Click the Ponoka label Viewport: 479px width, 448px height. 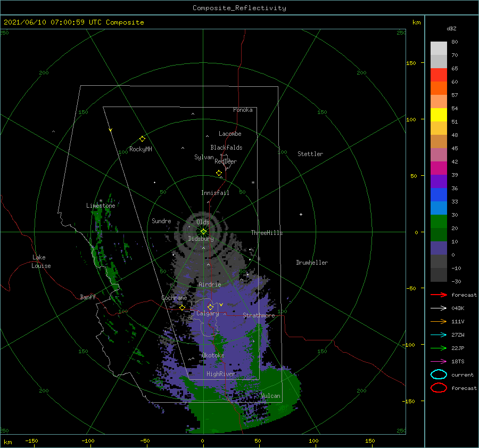tap(243, 110)
